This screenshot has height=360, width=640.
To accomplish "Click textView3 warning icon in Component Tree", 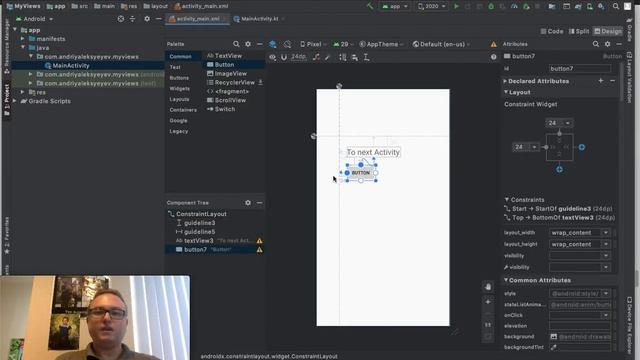I will (x=259, y=241).
